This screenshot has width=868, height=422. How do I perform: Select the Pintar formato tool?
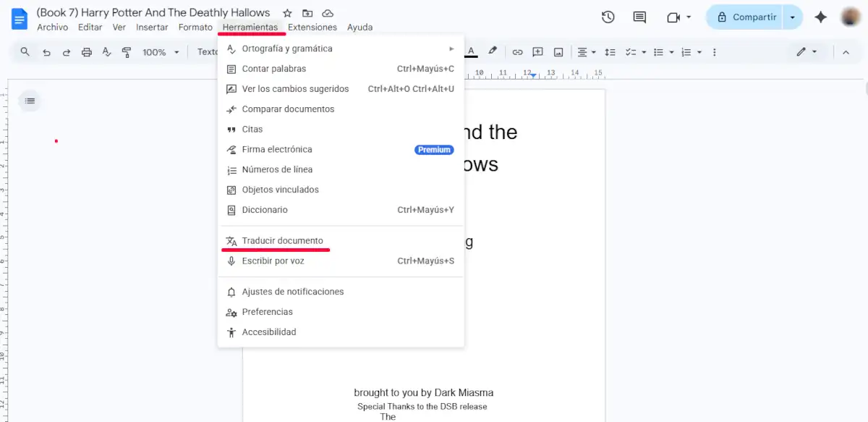pyautogui.click(x=127, y=51)
